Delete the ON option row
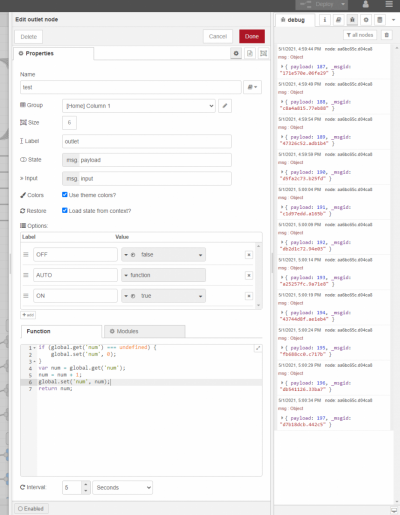The image size is (400, 515). [249, 296]
